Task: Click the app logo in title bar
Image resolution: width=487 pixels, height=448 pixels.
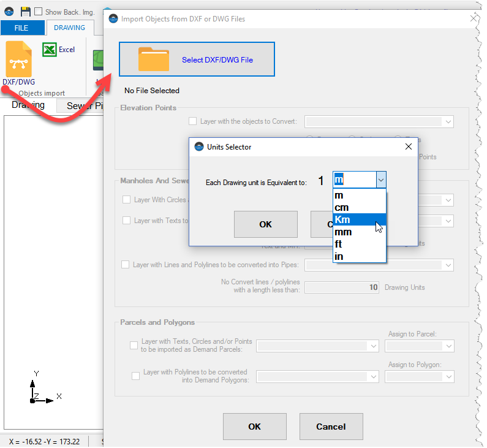Action: pyautogui.click(x=9, y=12)
